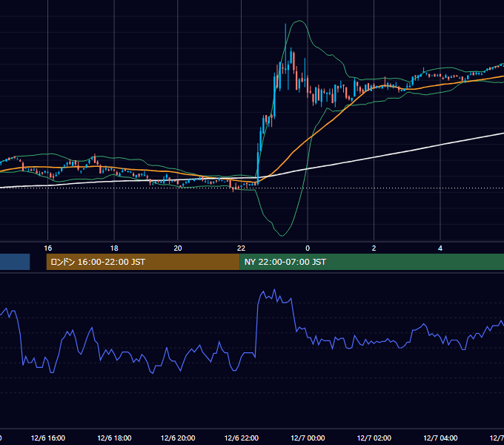Click the 12/6 20:00 date label
The height and width of the screenshot is (445, 504).
pyautogui.click(x=178, y=438)
